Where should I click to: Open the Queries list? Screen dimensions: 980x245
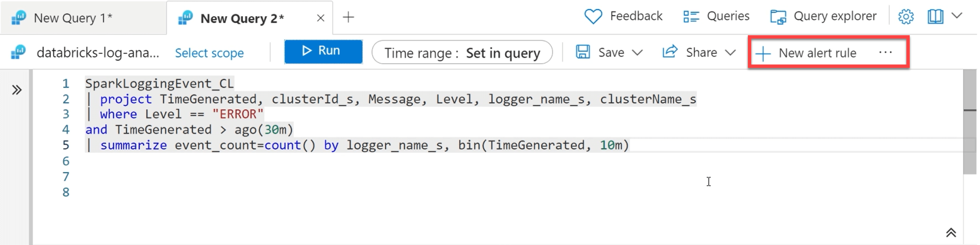pos(716,16)
